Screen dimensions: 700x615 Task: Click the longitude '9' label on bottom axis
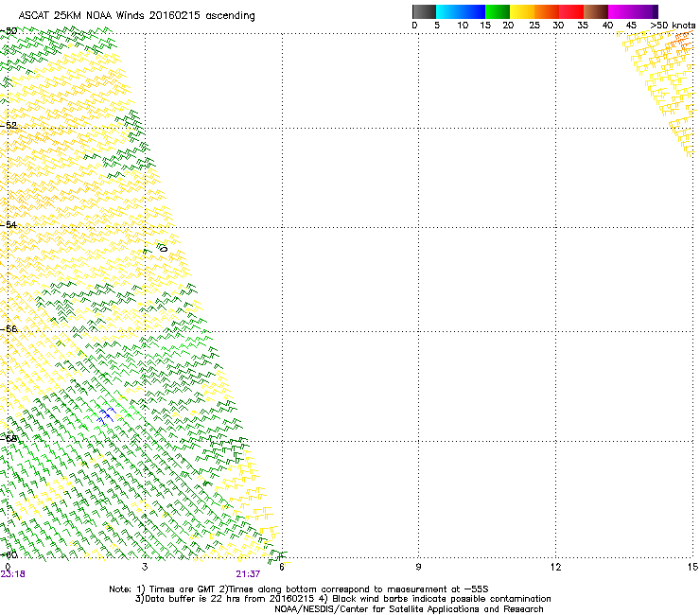[418, 567]
